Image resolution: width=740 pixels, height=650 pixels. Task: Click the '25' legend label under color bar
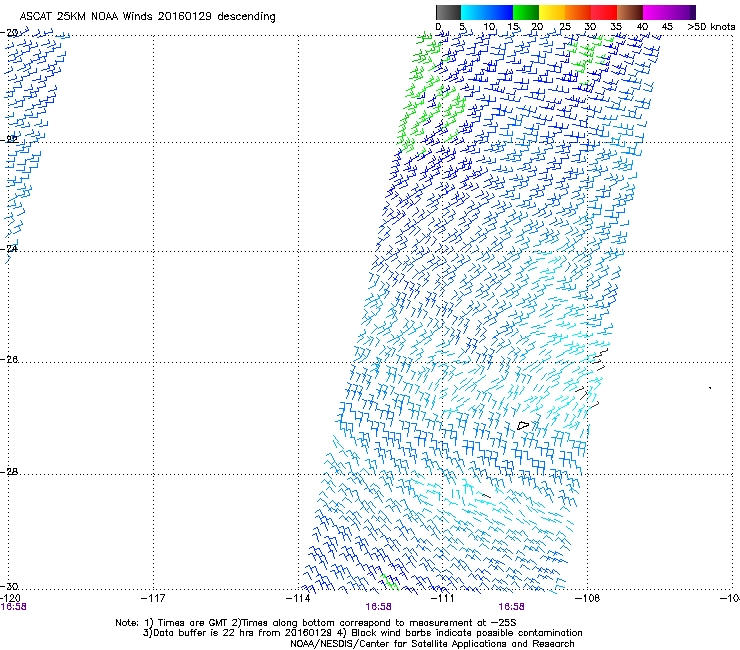[x=564, y=26]
